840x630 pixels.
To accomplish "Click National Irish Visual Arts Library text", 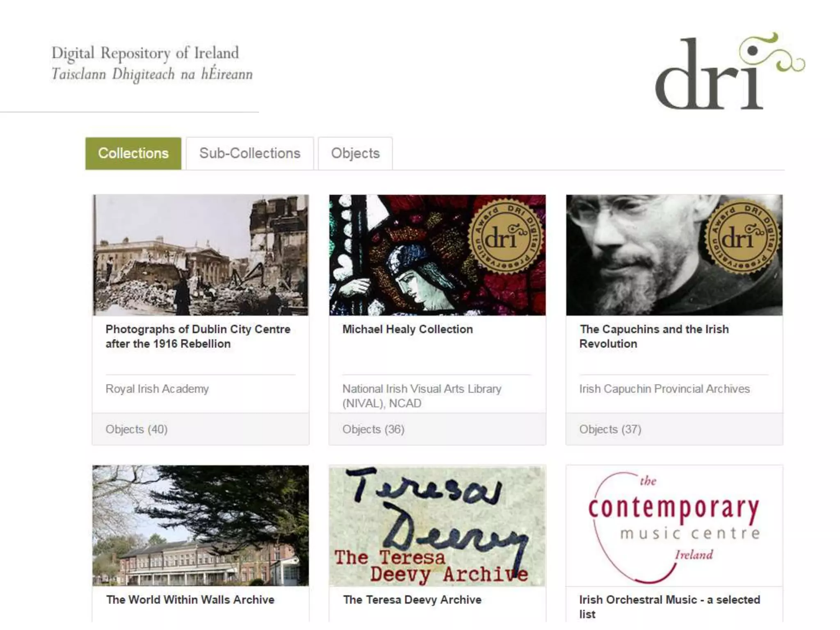I will point(422,389).
